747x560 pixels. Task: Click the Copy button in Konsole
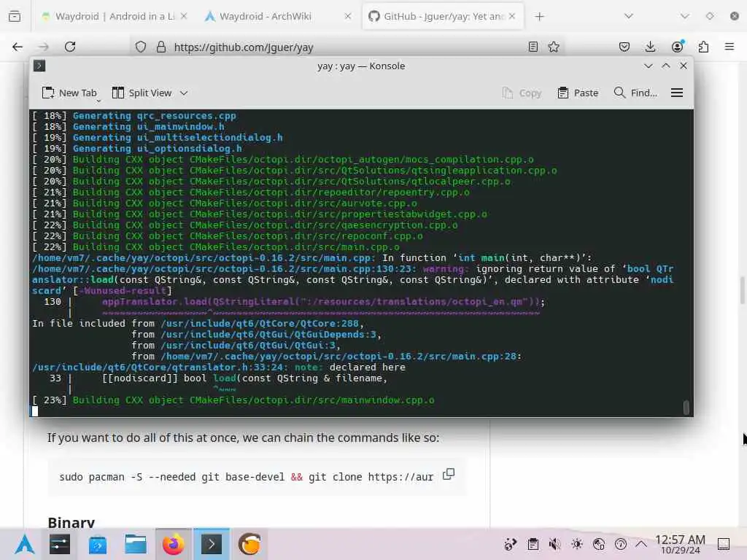coord(522,93)
